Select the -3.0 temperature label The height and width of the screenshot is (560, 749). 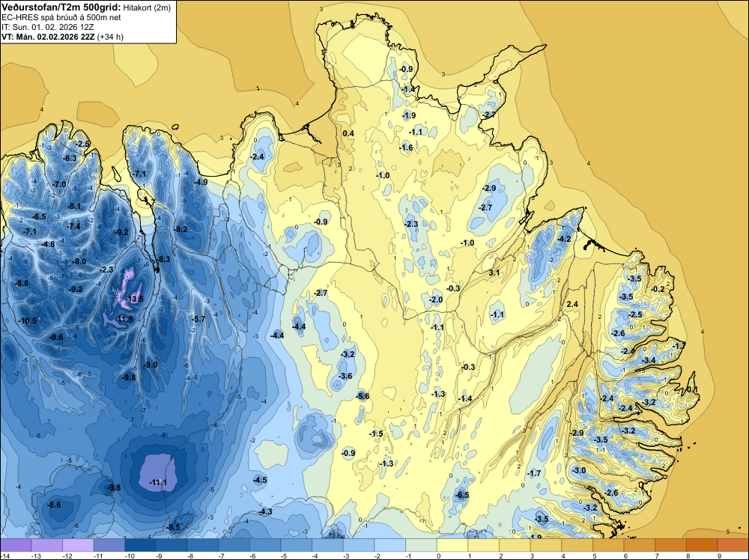coord(579,471)
